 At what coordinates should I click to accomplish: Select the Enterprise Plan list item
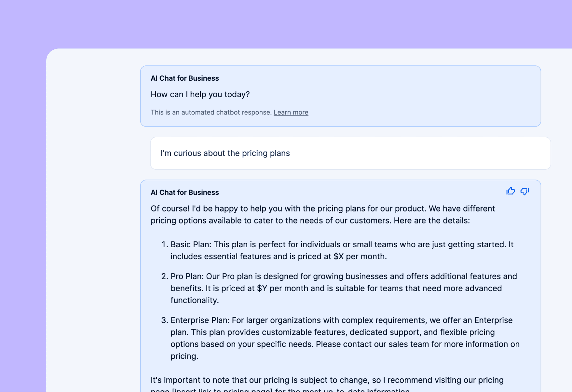(345, 338)
